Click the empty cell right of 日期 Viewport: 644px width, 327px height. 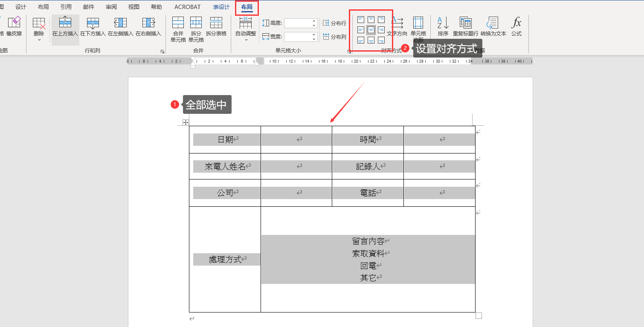click(296, 139)
